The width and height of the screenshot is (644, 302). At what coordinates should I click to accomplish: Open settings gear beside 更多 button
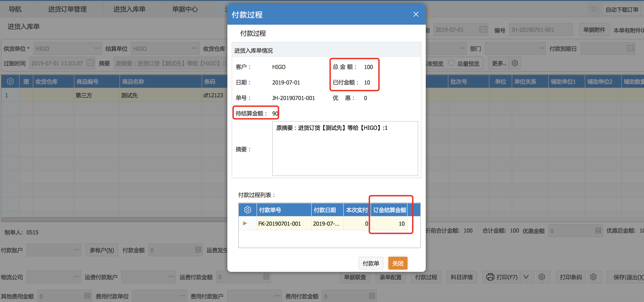point(514,63)
